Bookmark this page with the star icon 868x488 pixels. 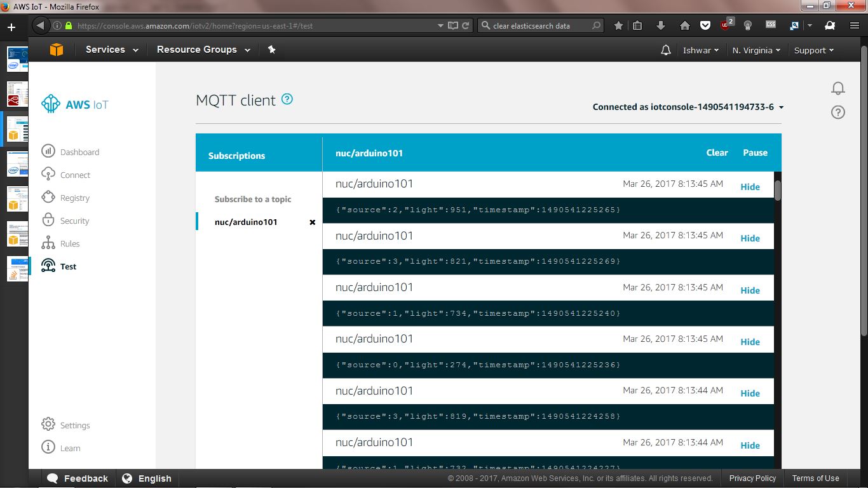tap(618, 26)
